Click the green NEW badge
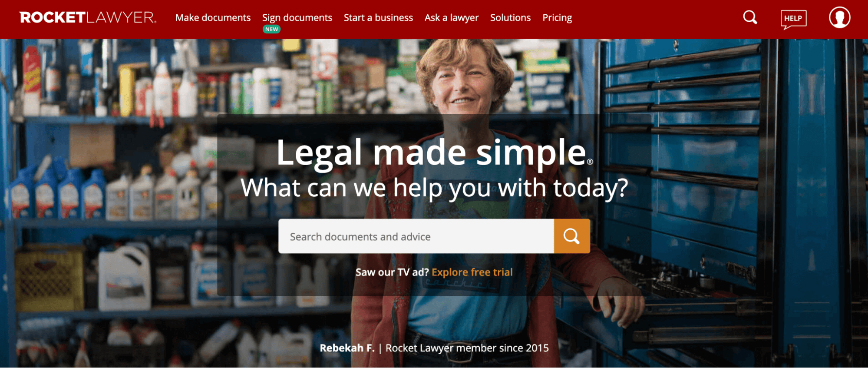Screen dimensions: 868x368 point(271,29)
